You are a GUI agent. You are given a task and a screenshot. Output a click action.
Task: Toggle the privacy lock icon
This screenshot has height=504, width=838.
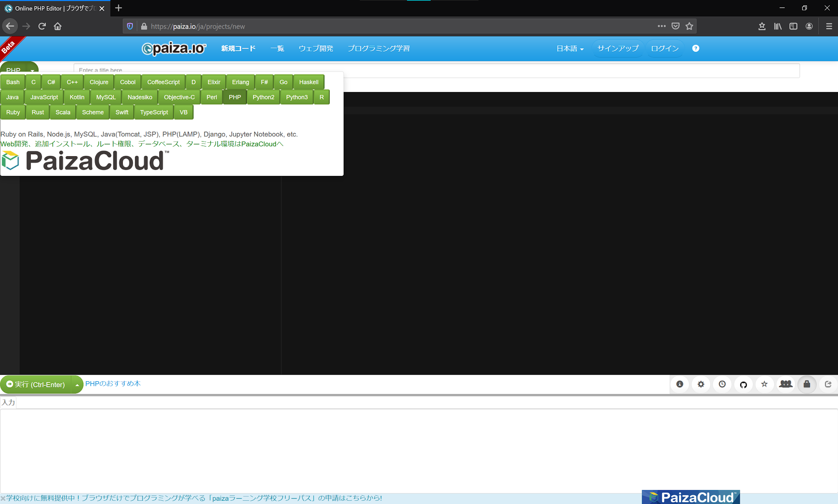(806, 384)
